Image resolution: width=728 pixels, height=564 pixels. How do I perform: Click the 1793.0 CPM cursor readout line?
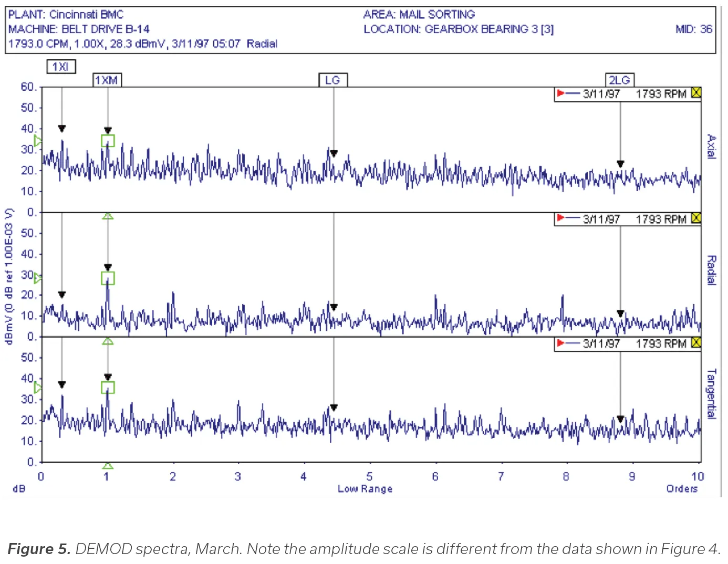point(142,44)
